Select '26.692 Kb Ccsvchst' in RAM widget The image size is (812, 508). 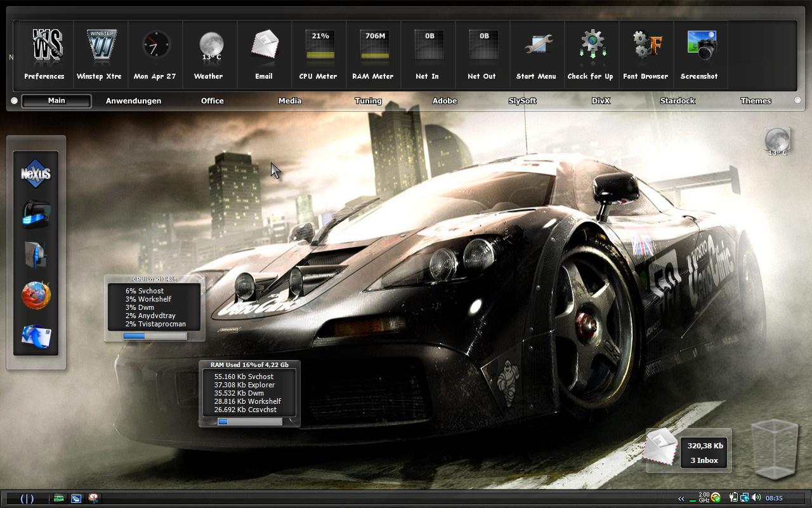click(x=246, y=410)
